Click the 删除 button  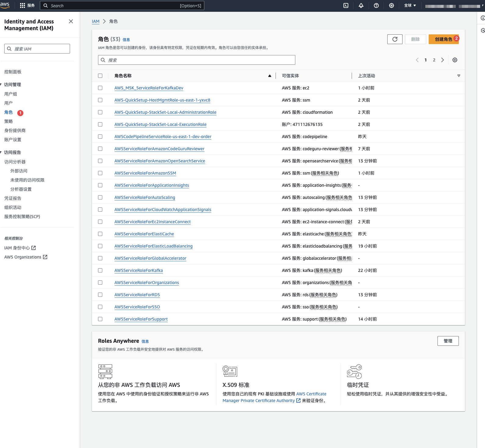point(415,39)
